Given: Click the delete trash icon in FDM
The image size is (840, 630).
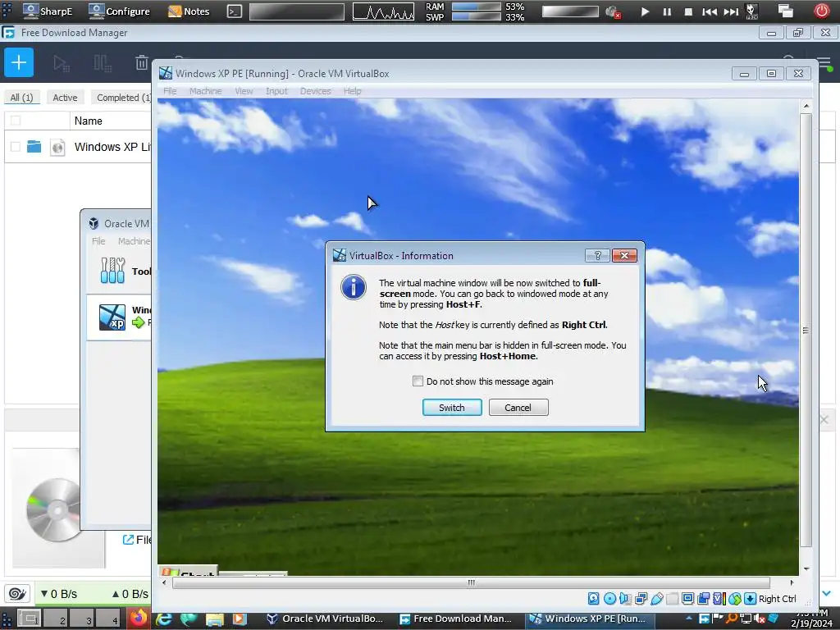Looking at the screenshot, I should click(x=141, y=63).
